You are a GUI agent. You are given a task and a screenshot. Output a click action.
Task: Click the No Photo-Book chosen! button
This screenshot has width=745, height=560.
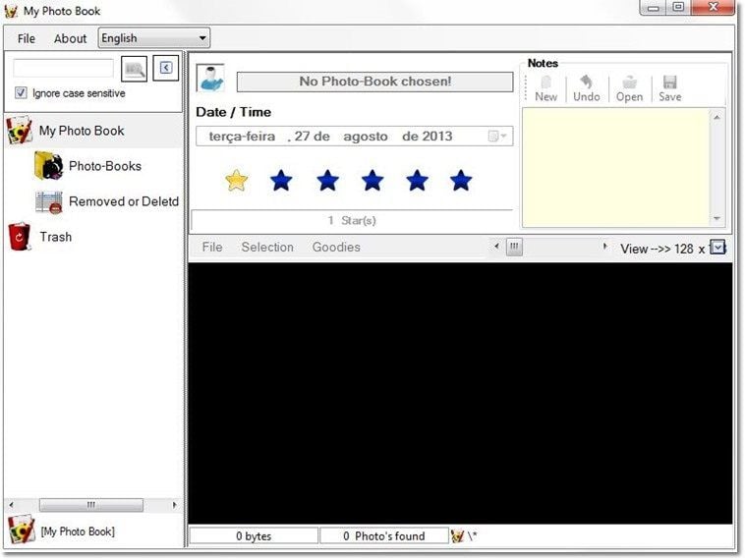pos(374,82)
